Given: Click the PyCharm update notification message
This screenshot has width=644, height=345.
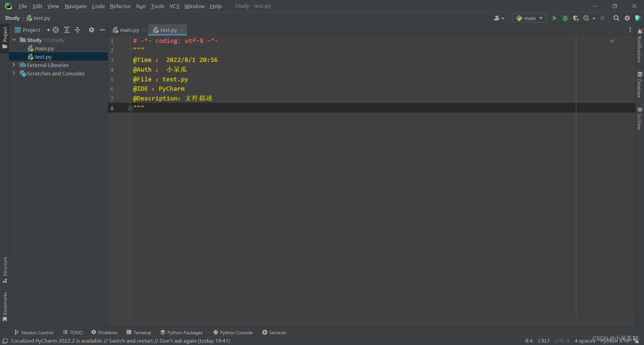Looking at the screenshot, I should click(121, 341).
